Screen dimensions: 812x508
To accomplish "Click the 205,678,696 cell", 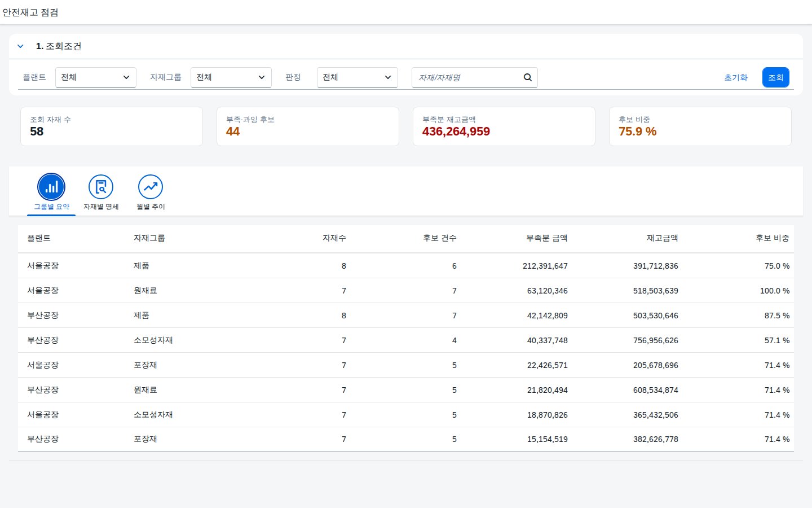I will tap(656, 365).
